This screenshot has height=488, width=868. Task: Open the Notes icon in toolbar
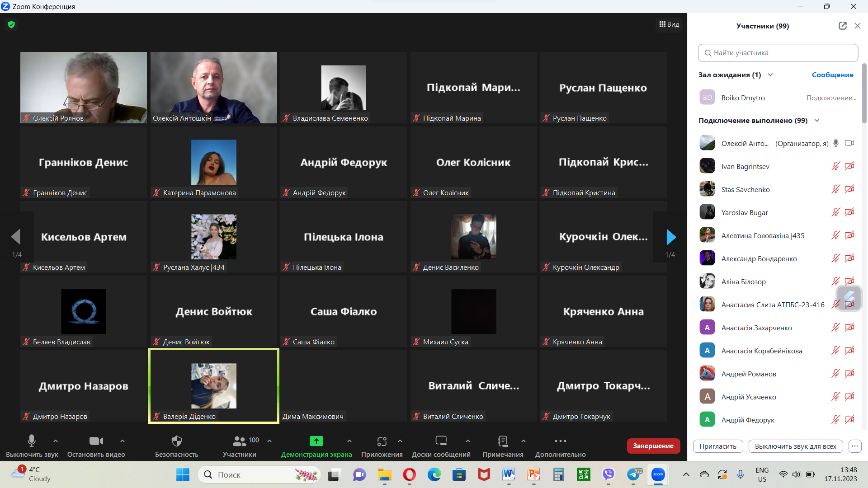(x=503, y=441)
